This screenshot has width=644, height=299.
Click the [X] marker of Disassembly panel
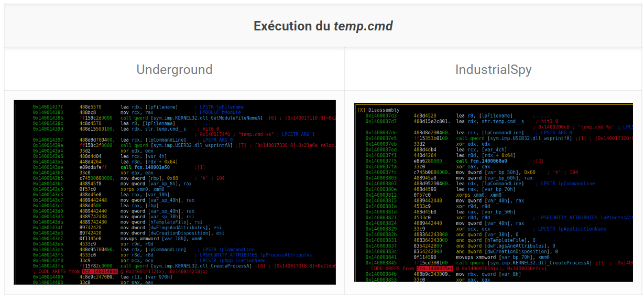361,110
